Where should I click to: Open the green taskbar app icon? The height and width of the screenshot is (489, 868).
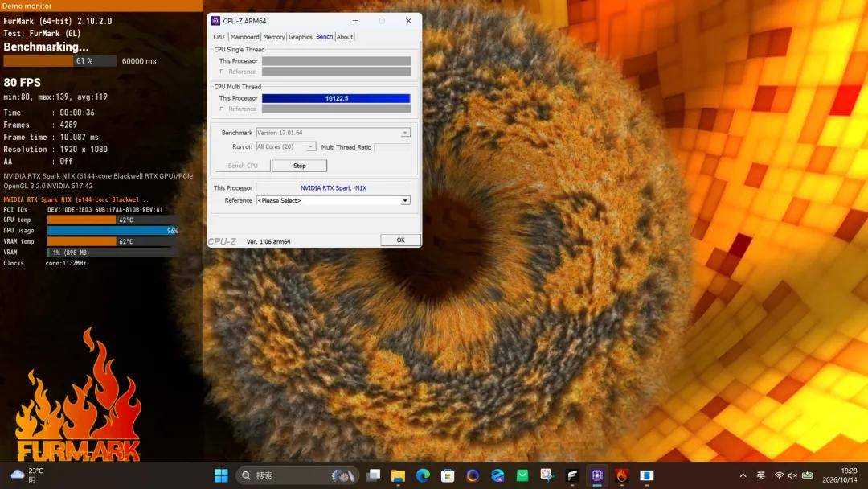point(522,475)
